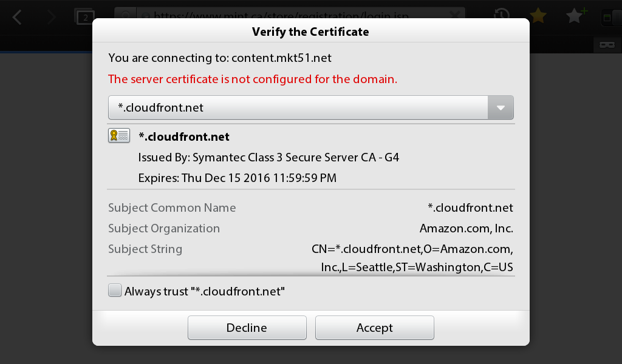Decline the certificate

tap(247, 328)
